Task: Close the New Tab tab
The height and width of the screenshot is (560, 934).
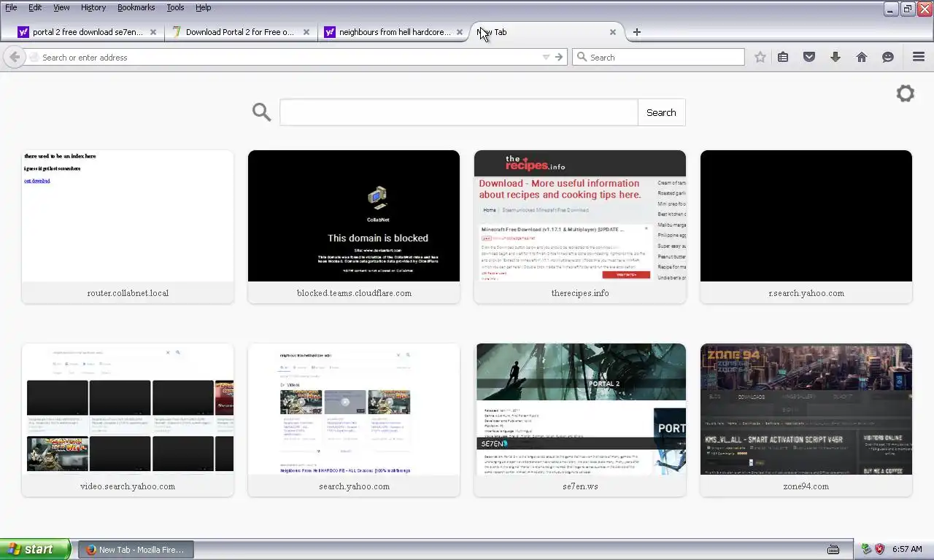Action: coord(613,32)
